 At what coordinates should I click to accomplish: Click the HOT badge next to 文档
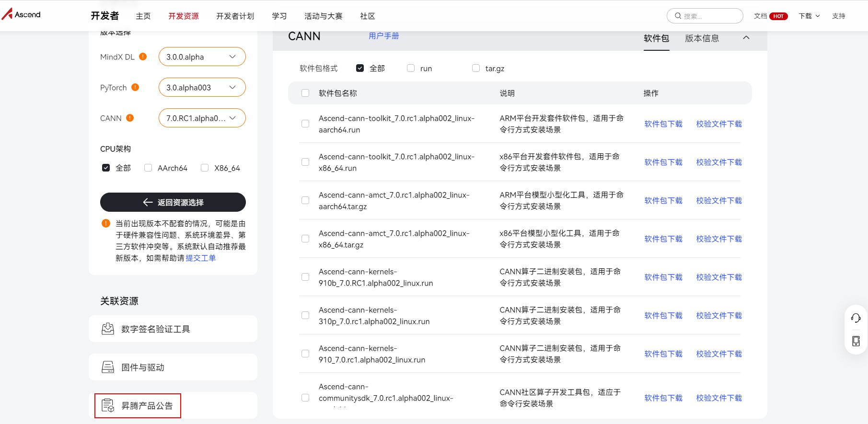pos(778,16)
